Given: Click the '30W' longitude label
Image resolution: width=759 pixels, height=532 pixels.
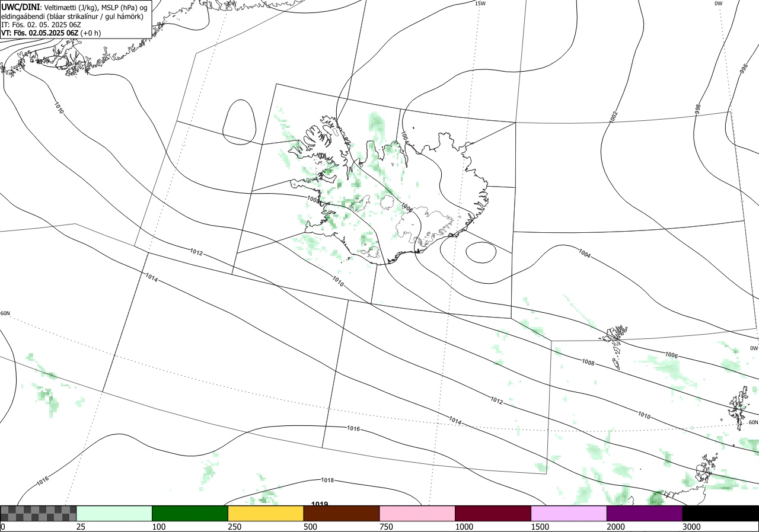Looking at the screenshot, I should pyautogui.click(x=231, y=4).
